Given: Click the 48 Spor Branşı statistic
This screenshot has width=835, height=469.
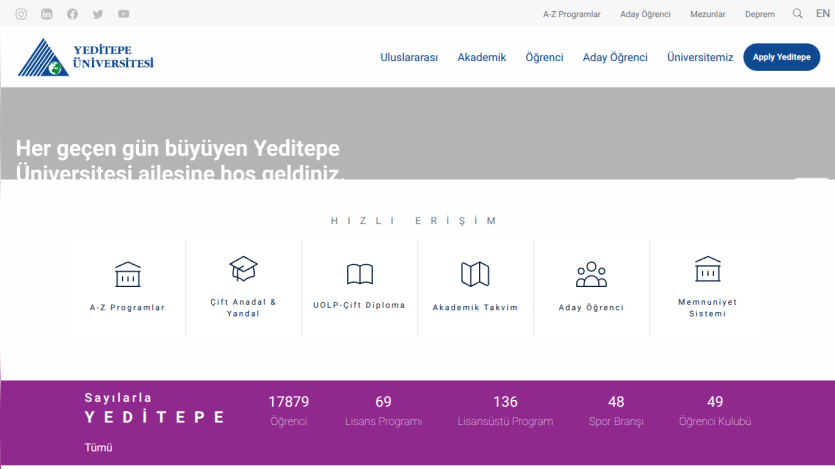Looking at the screenshot, I should coord(616,411).
